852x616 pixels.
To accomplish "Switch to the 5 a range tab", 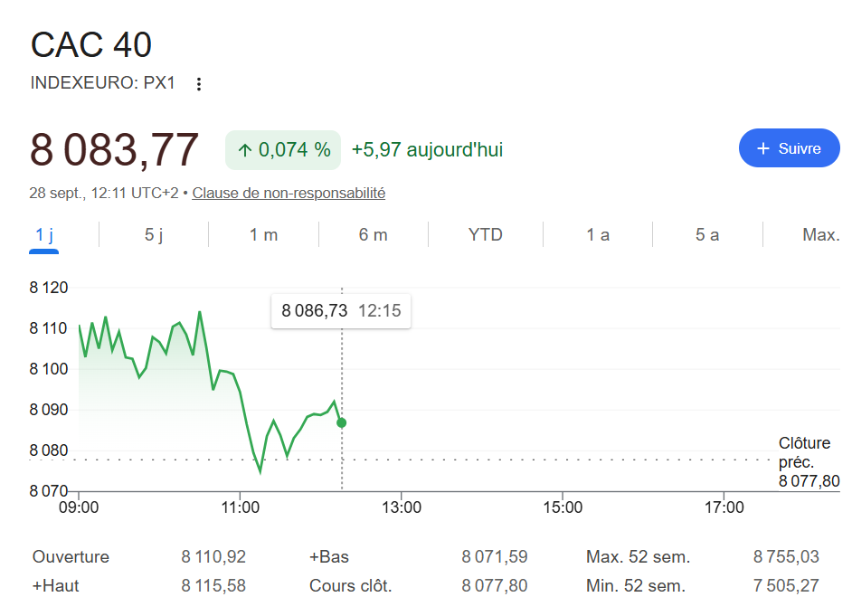I will tap(707, 235).
